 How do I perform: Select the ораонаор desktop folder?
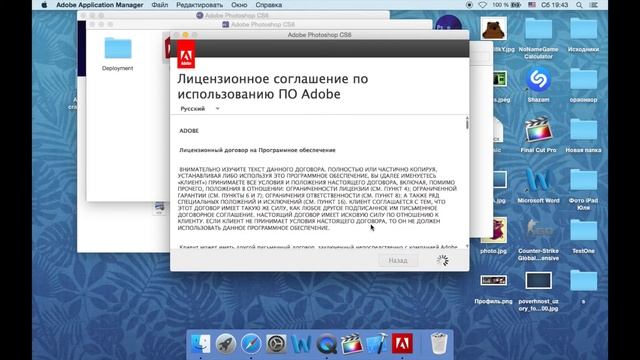pos(583,84)
